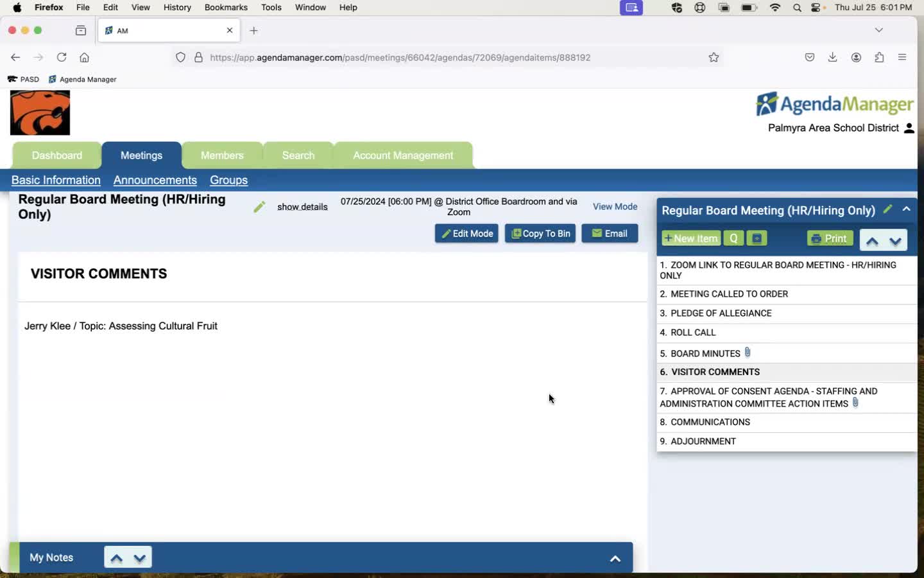Bookmark this page with the star icon

(x=714, y=57)
